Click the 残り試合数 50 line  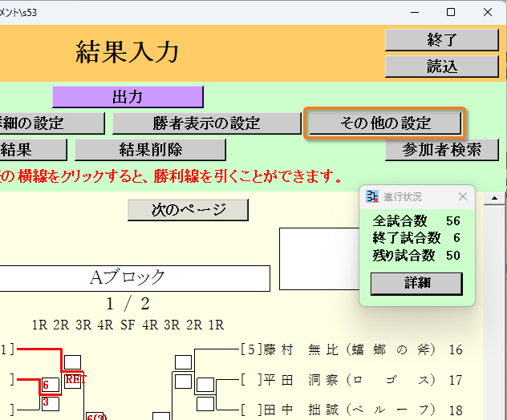click(x=416, y=256)
